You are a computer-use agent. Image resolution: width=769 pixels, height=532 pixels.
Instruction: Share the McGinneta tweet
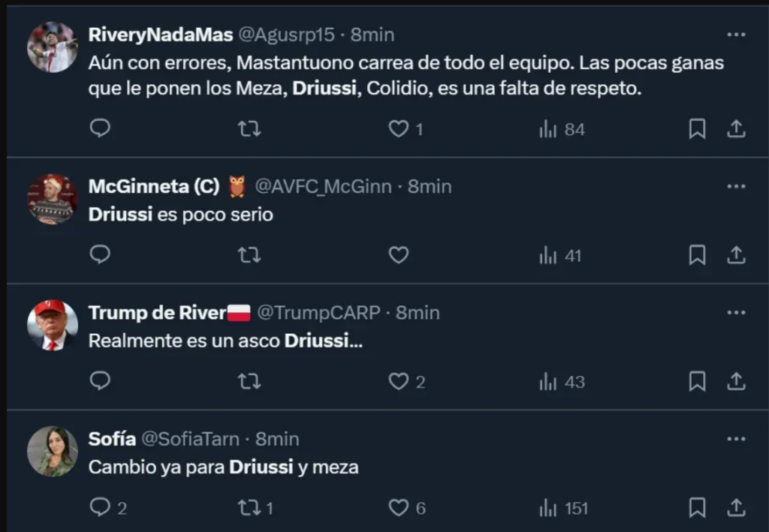pyautogui.click(x=736, y=254)
